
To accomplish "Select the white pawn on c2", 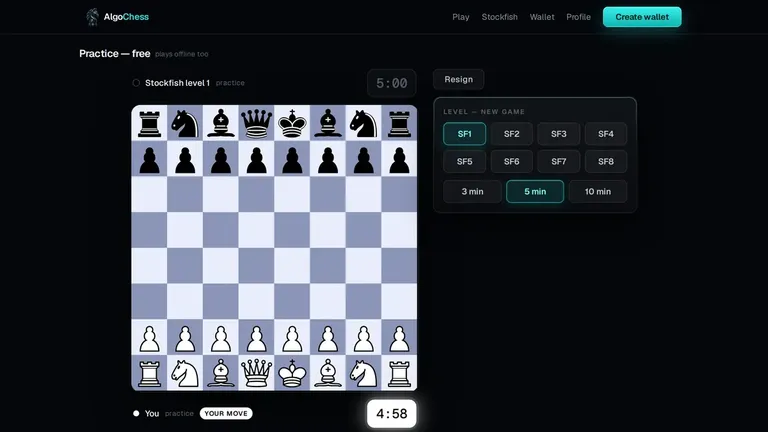I will (220, 337).
